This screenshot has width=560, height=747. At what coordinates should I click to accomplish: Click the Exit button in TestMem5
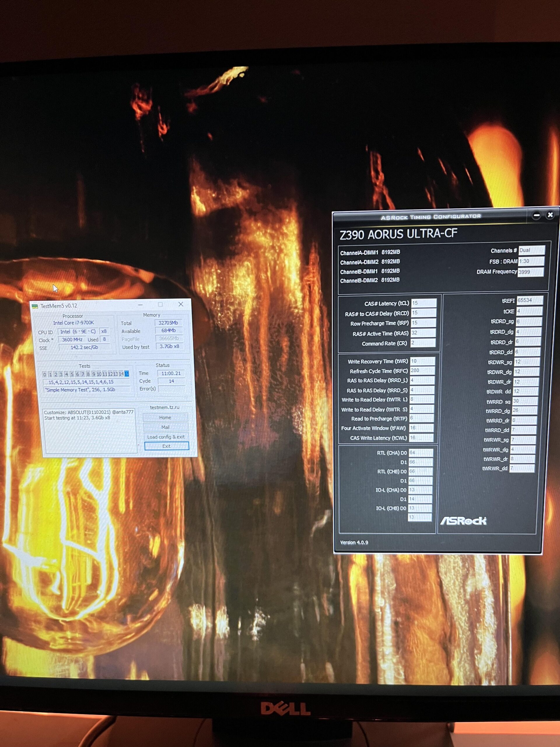coord(167,446)
